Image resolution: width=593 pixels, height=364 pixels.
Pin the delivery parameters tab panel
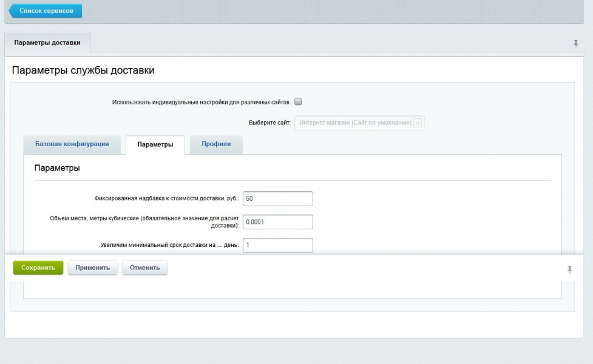coord(575,44)
